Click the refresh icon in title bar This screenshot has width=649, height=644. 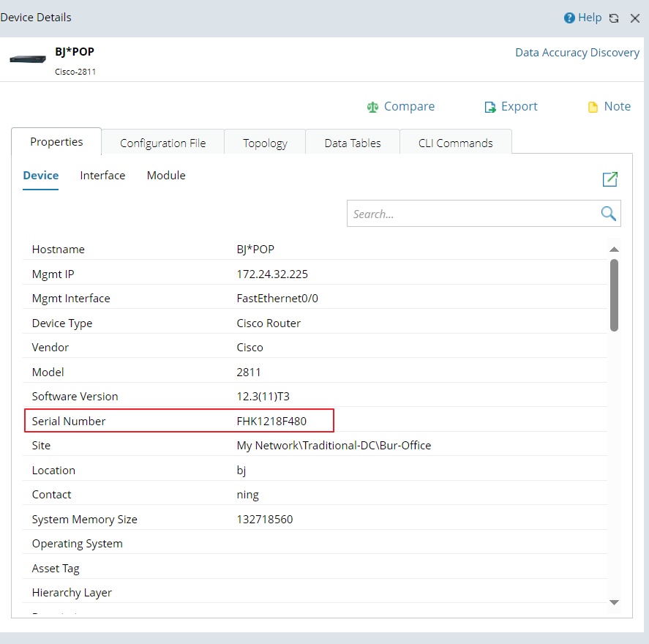614,18
